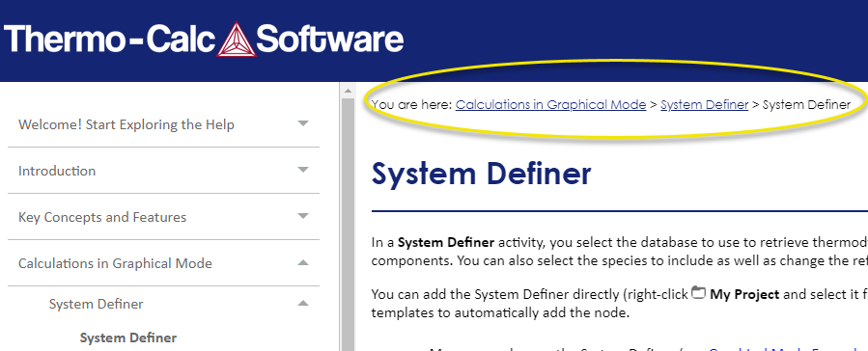Click the 'You are here:' breadcrumb label

(x=412, y=104)
